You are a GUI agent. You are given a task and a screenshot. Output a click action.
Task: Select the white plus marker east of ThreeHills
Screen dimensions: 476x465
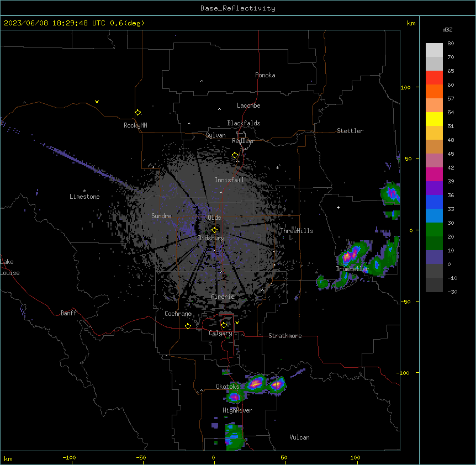[338, 207]
